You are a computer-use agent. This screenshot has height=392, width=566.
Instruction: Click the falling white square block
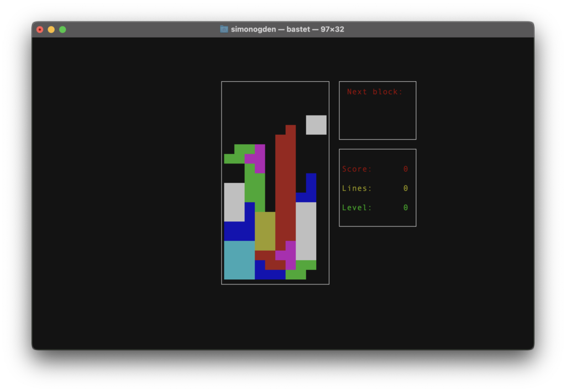(316, 125)
